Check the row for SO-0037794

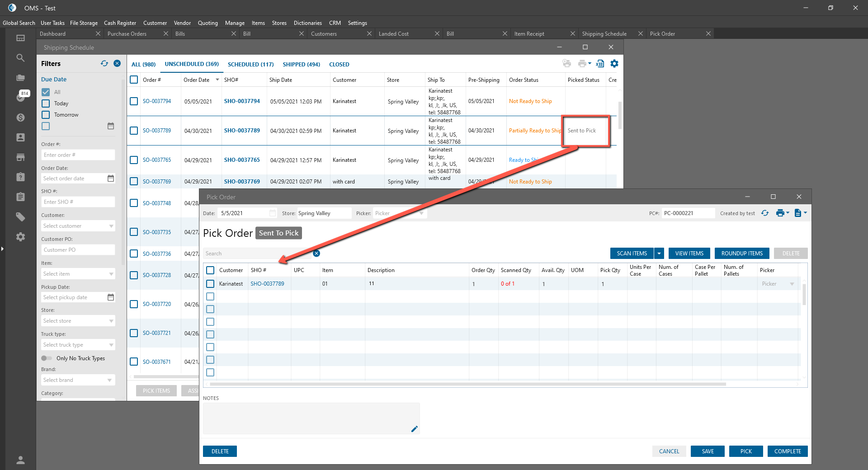pyautogui.click(x=134, y=101)
